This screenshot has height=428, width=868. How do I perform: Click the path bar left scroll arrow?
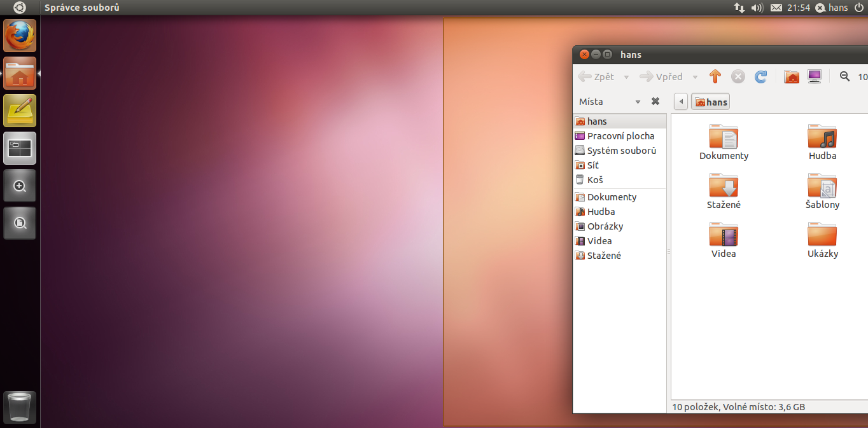point(681,102)
